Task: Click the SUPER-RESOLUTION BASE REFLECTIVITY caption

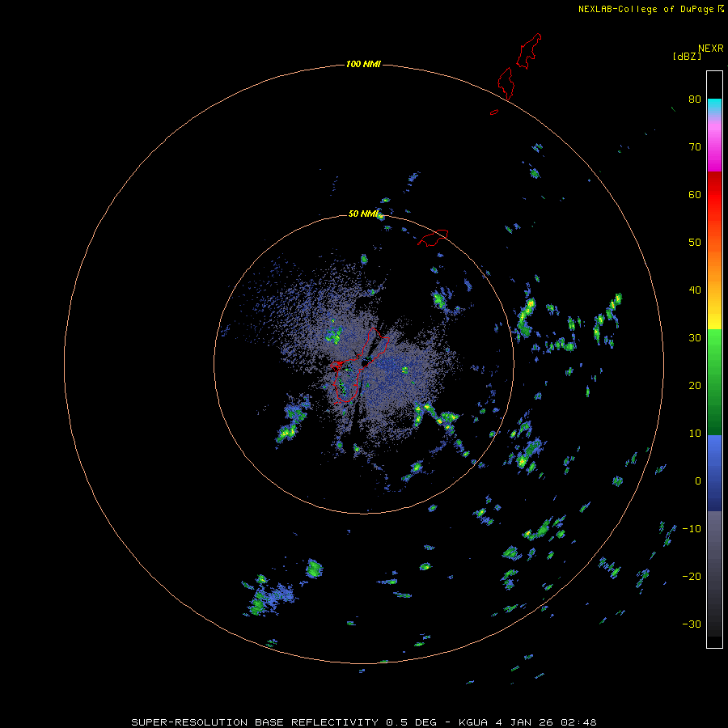Action: point(255,722)
